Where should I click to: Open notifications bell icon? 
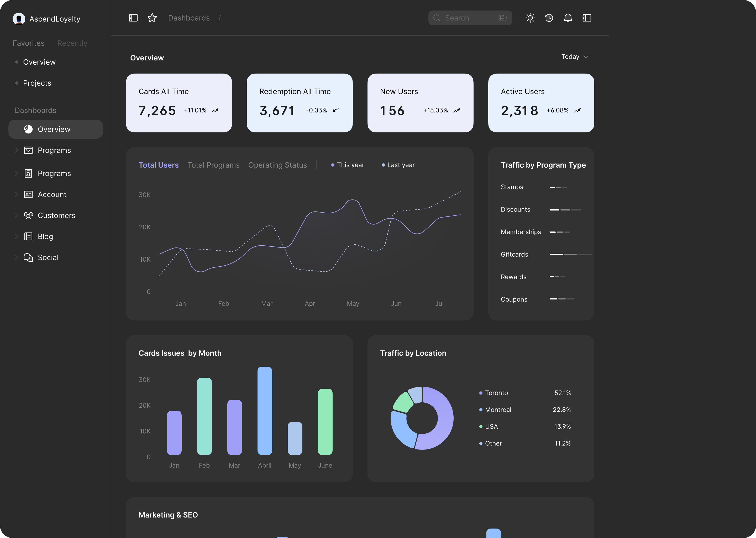tap(568, 17)
